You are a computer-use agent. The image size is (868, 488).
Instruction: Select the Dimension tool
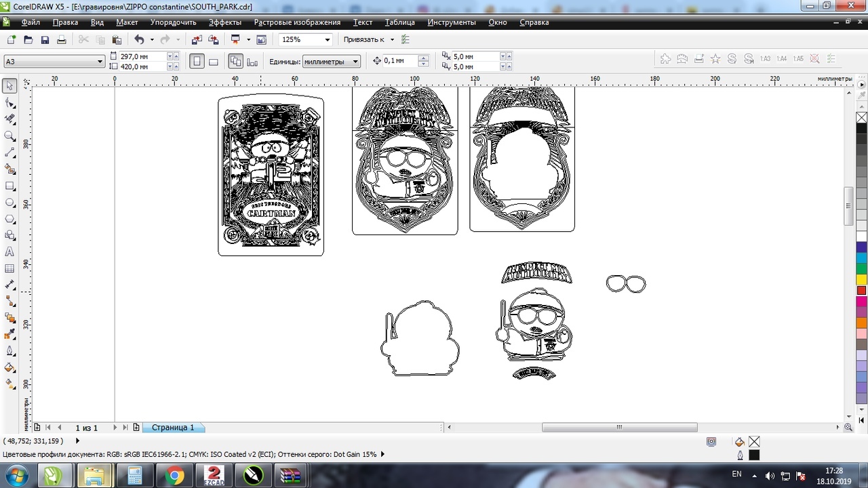pos(9,285)
